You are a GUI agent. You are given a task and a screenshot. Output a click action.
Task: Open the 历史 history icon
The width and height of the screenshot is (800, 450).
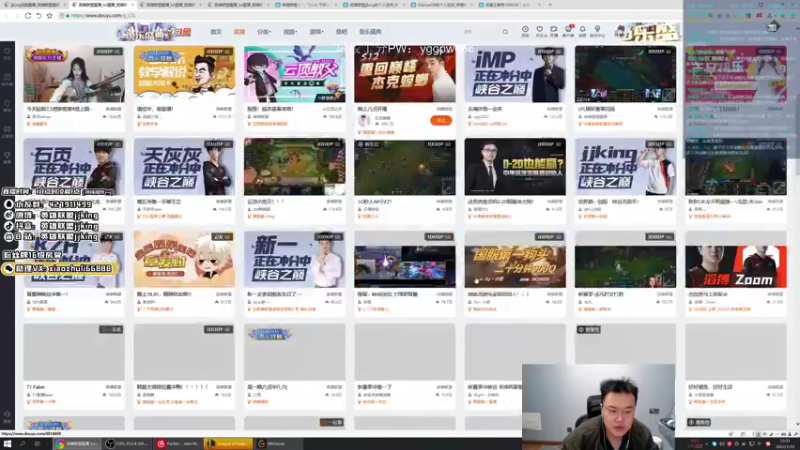click(525, 31)
